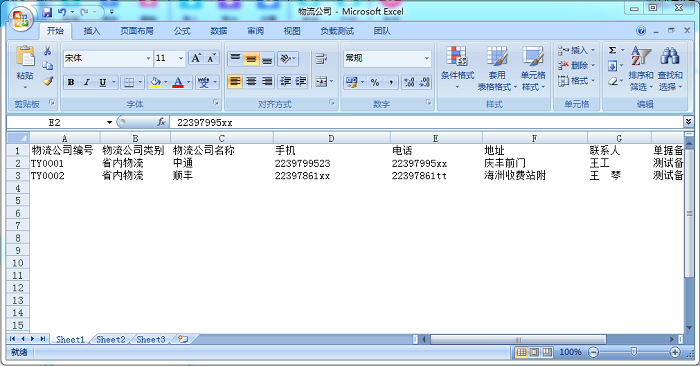Expand the formula bar

(x=688, y=121)
